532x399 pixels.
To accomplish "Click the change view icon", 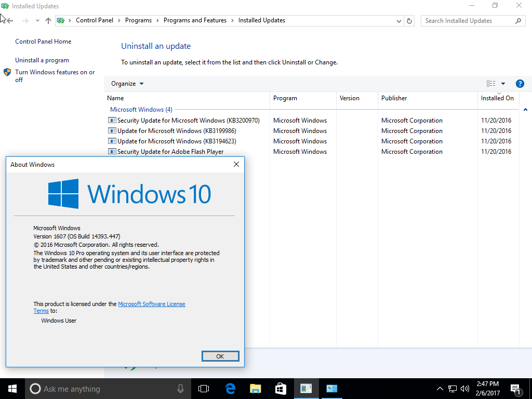I will [x=490, y=84].
